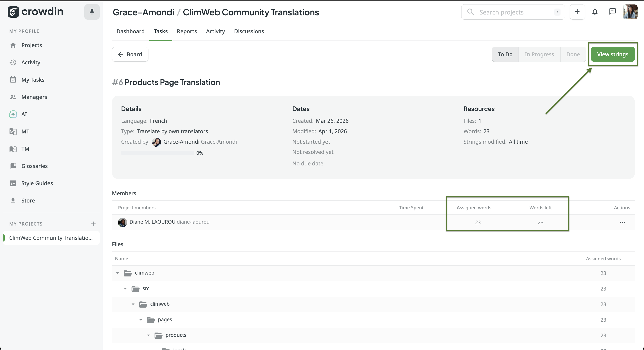
Task: Select ClimWeb Community Translations project in sidebar
Action: point(51,238)
